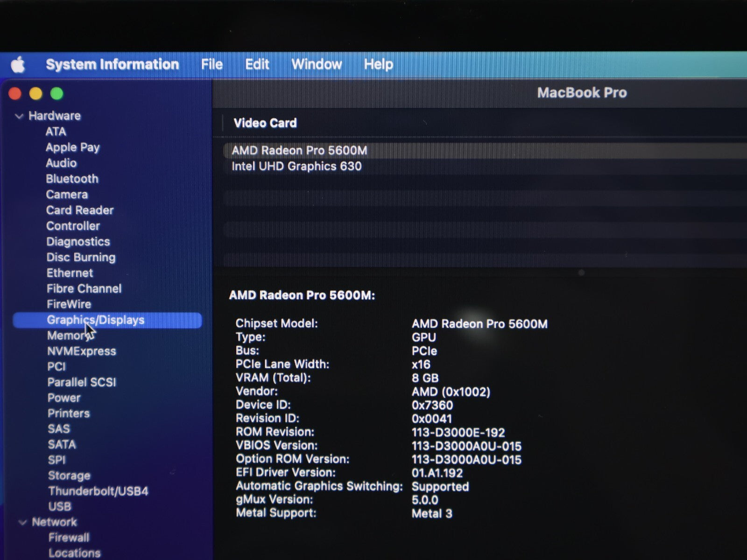The width and height of the screenshot is (747, 560).
Task: Click the Automatic Graphics Switching value Supported
Action: (440, 487)
